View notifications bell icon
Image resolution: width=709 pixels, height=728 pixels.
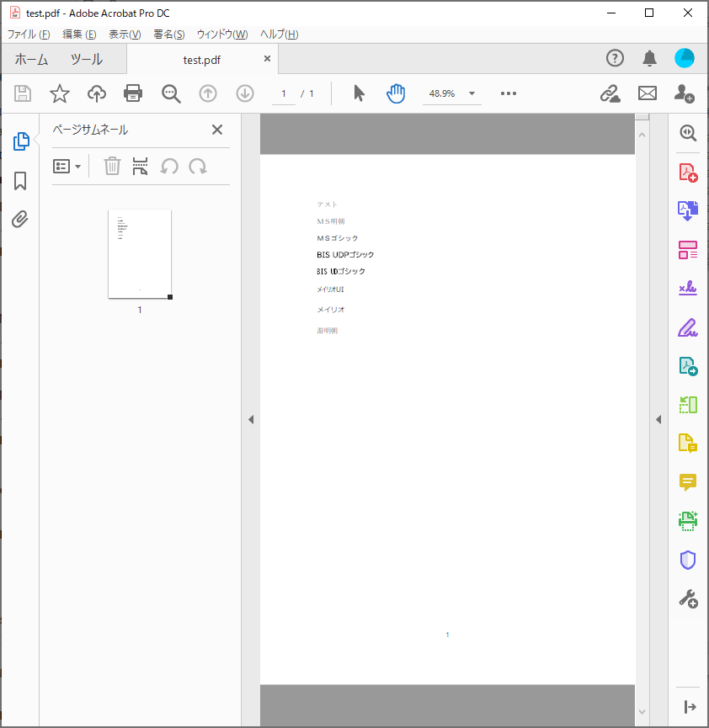click(649, 59)
